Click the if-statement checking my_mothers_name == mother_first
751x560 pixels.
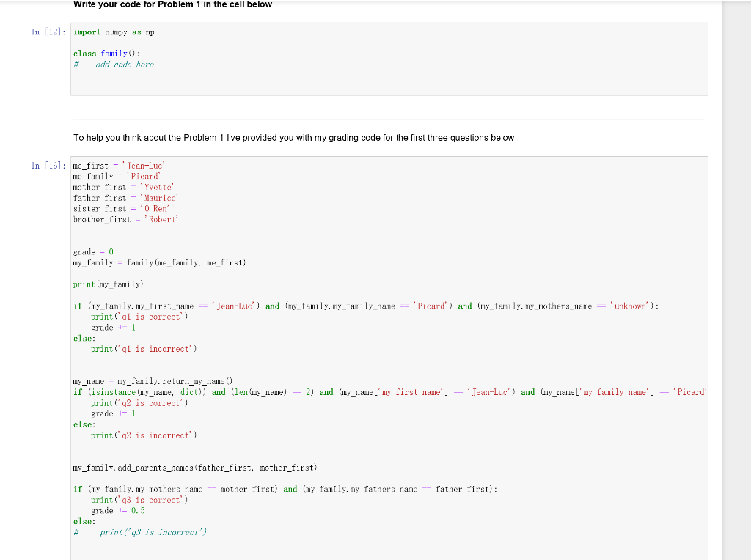tap(285, 489)
